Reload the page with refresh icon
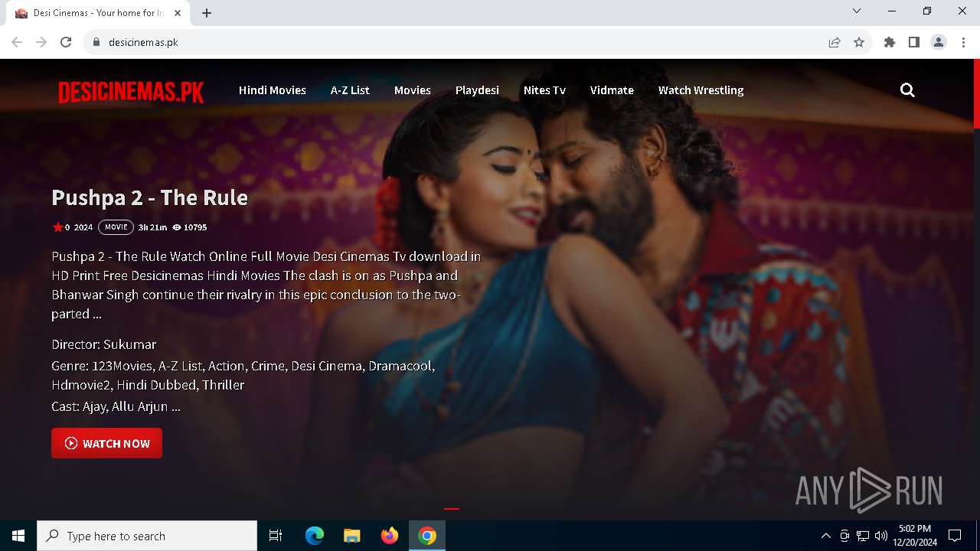The height and width of the screenshot is (551, 980). coord(66,42)
